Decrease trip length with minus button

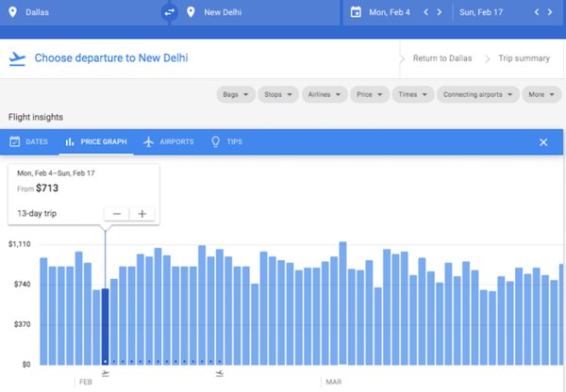tap(117, 213)
